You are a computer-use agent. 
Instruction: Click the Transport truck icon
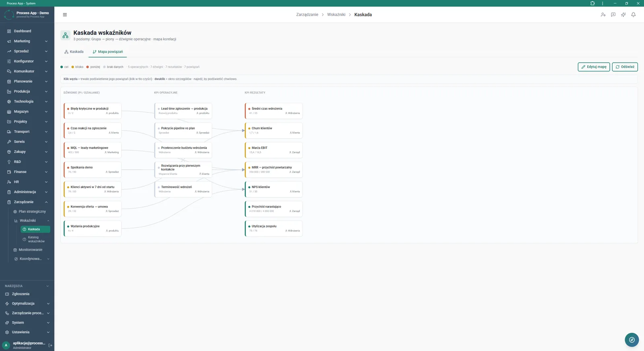(9, 131)
